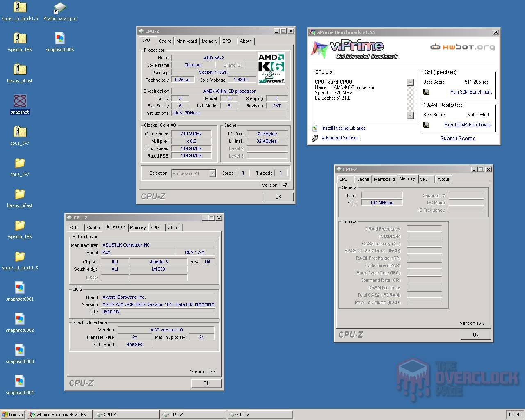
Task: Click the Submit Scores link
Action: coord(457,138)
